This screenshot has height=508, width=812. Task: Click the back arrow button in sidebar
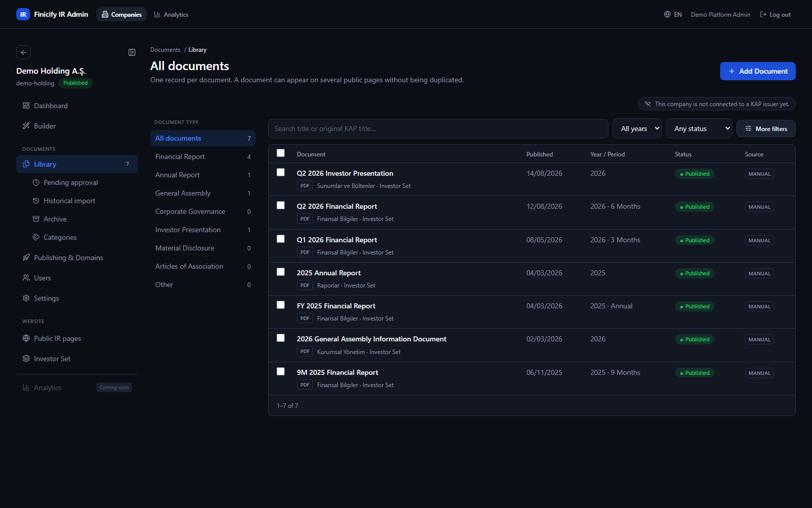tap(23, 52)
